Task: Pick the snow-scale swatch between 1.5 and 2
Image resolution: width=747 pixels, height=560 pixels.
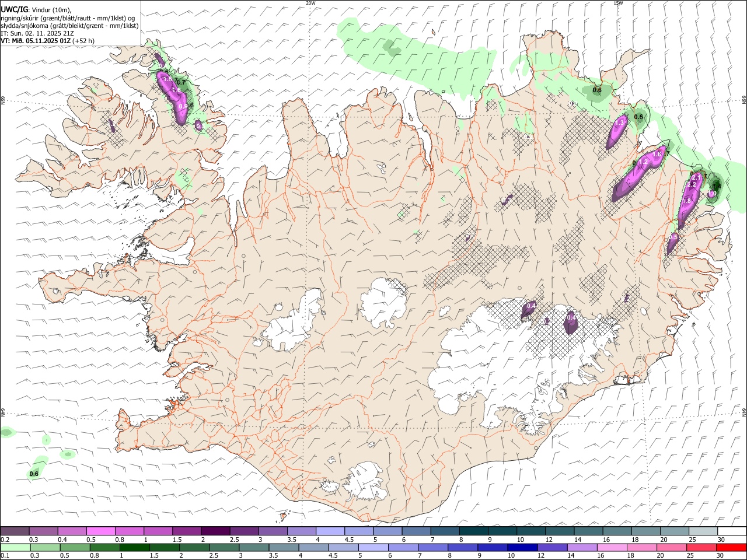Action: (187, 531)
